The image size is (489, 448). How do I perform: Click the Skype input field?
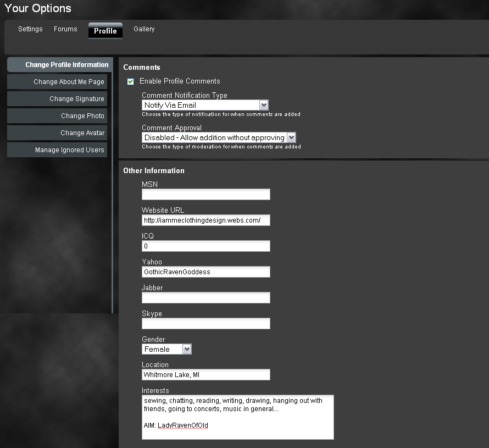205,323
